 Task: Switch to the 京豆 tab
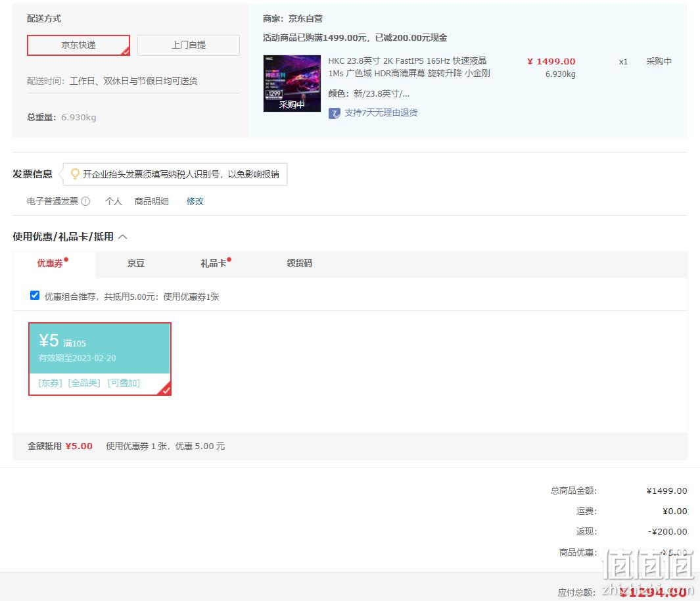(135, 264)
